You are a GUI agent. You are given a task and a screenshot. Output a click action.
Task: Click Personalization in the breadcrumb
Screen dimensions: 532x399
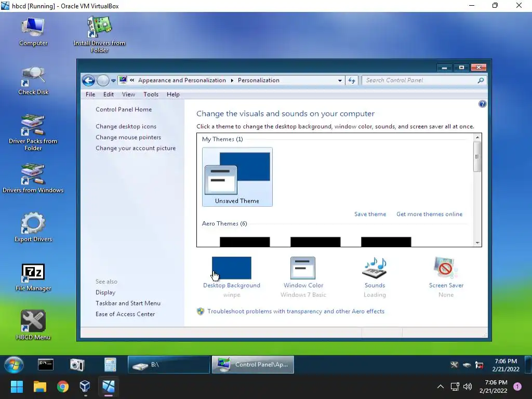(x=259, y=81)
